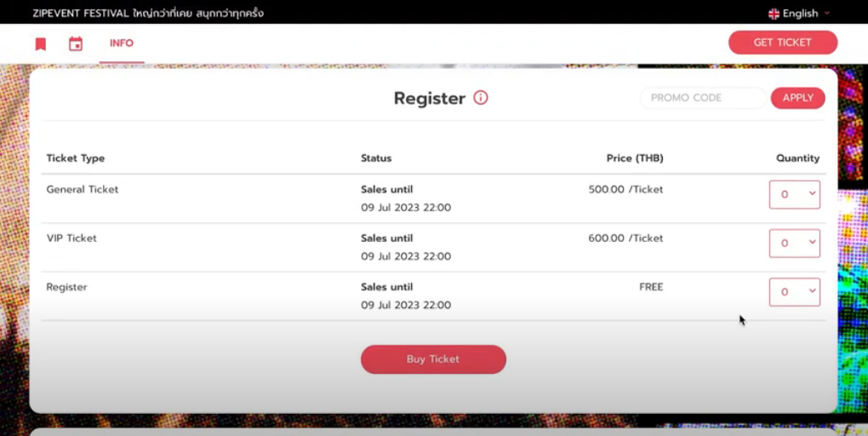The image size is (868, 436).
Task: Switch to the INFO tab
Action: click(122, 43)
